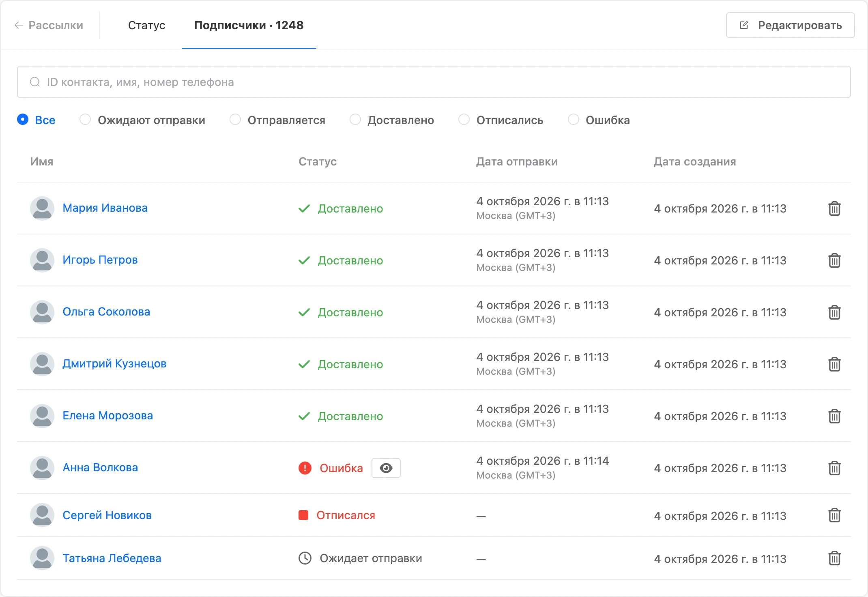Click trash icon for Анна Волкова
868x597 pixels.
point(834,468)
